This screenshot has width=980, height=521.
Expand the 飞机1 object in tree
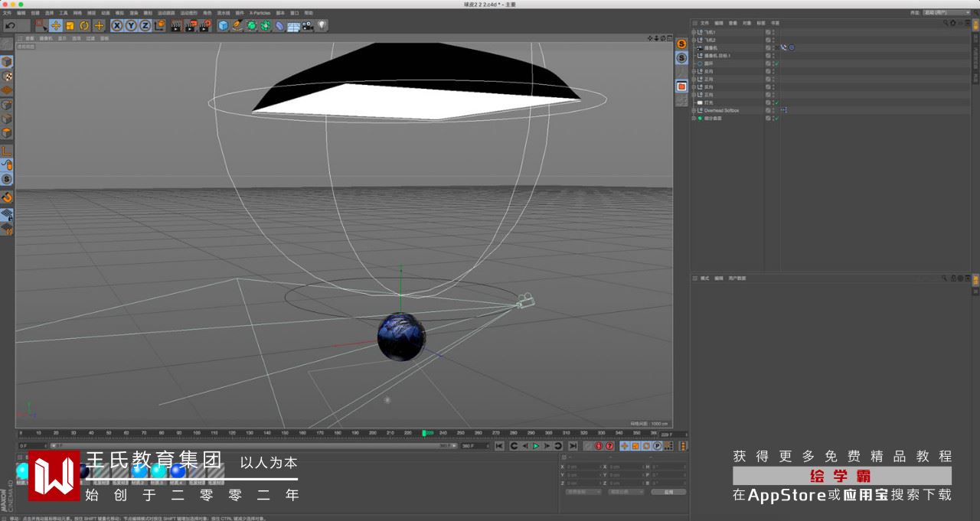pos(694,32)
